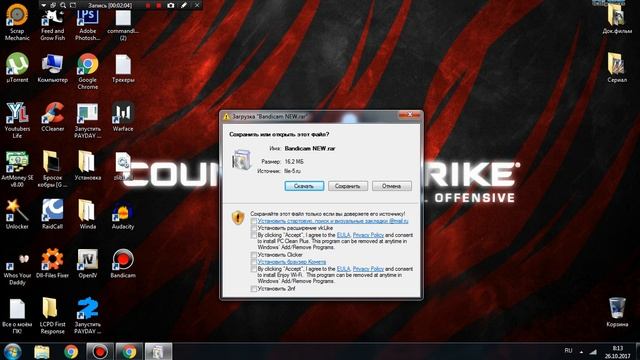Toggle the 'Установить 2inf' checkbox
Viewport: 640px width, 360px height.
[253, 289]
